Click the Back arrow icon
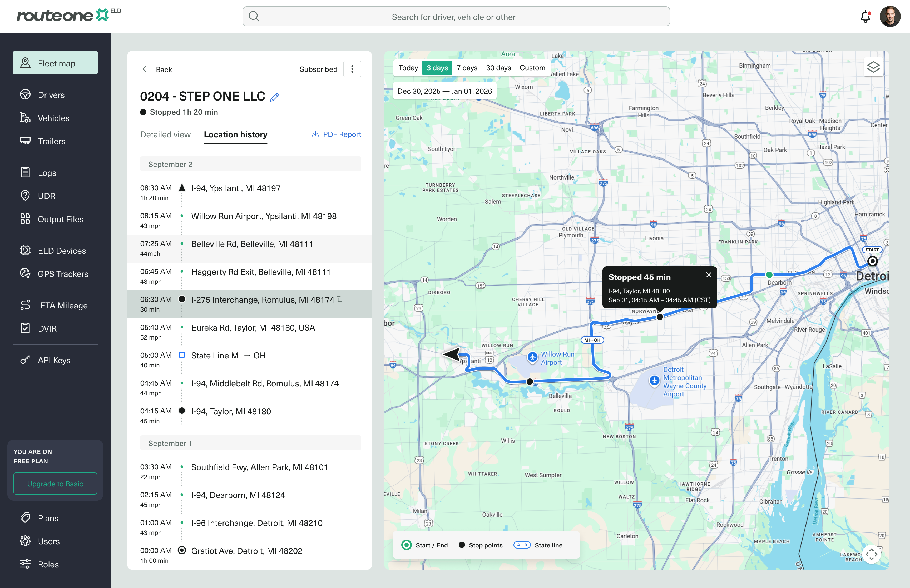This screenshot has height=588, width=910. [x=145, y=69]
